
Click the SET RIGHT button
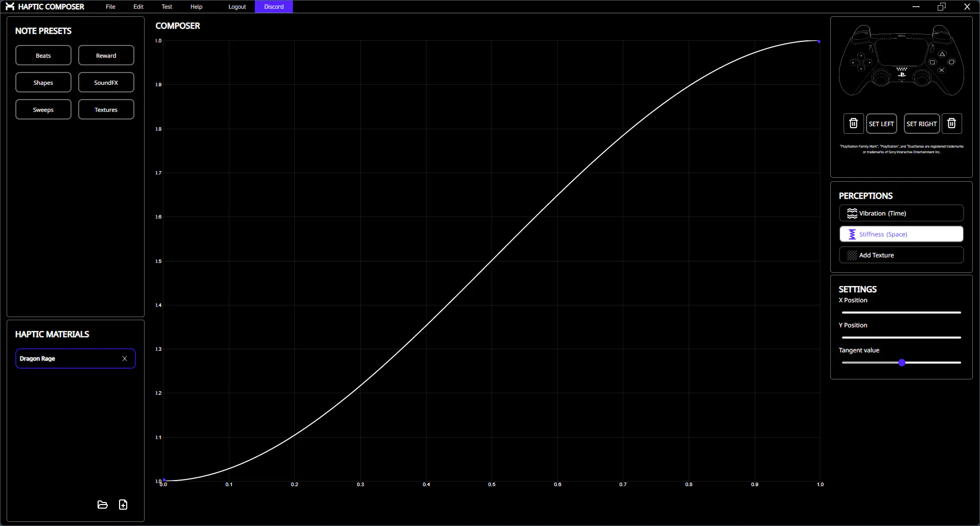click(922, 124)
